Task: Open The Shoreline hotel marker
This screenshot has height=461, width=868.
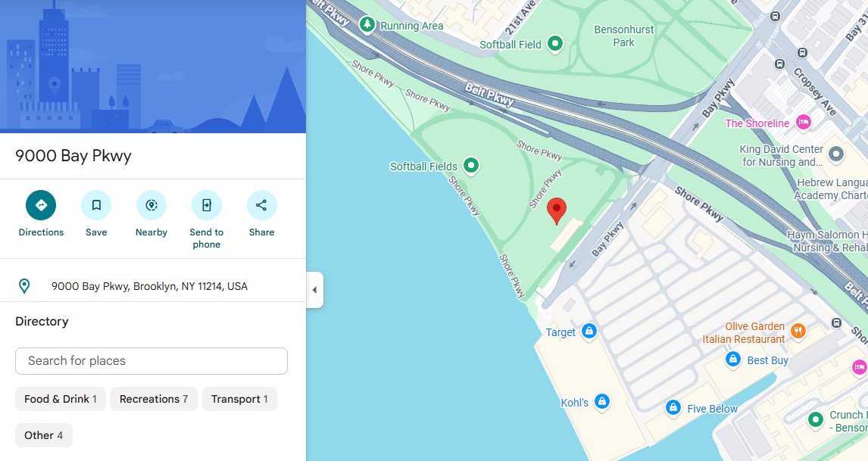Action: (804, 123)
